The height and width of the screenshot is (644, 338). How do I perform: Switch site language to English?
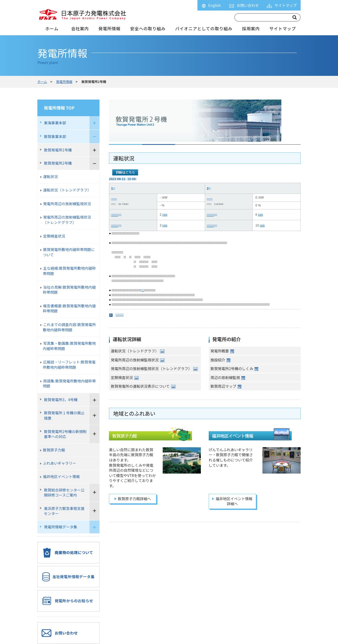click(x=214, y=6)
